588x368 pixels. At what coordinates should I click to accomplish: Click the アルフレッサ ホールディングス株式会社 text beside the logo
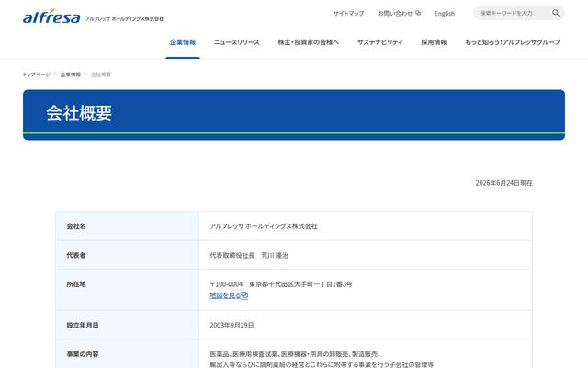point(125,18)
